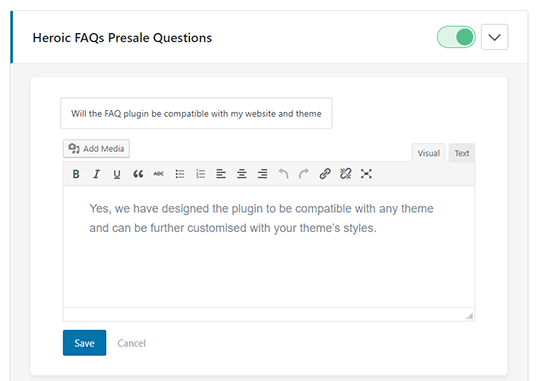540x381 pixels.
Task: Click inside the answer text area
Action: (269, 246)
